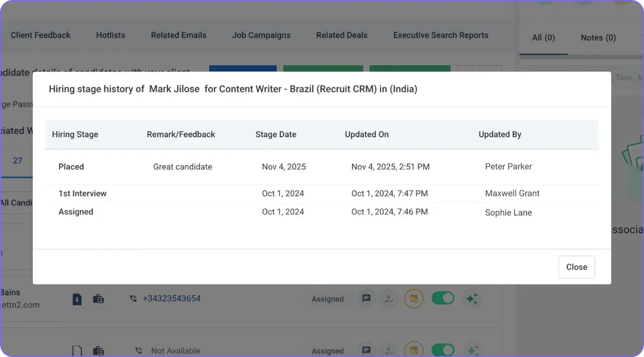Open the gold calendar icon in the bottom row
Viewport: 644px width, 357px height.
click(414, 350)
